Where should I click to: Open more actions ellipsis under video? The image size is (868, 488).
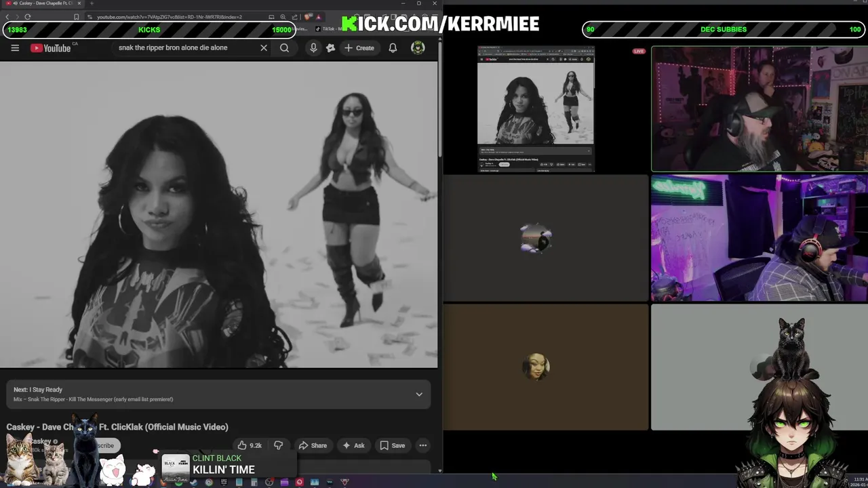(423, 445)
